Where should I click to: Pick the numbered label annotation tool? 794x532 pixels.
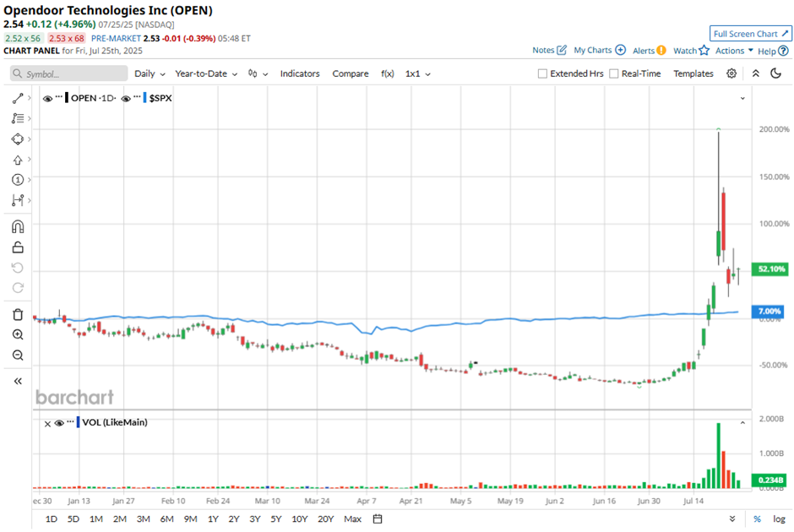click(18, 180)
